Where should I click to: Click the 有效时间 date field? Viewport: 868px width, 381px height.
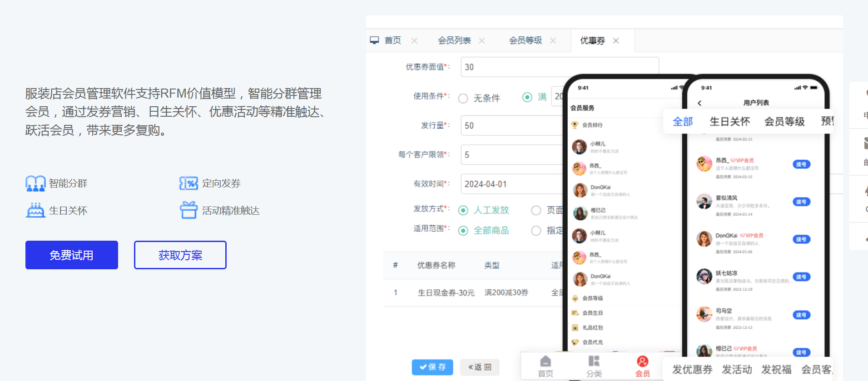[x=512, y=184]
